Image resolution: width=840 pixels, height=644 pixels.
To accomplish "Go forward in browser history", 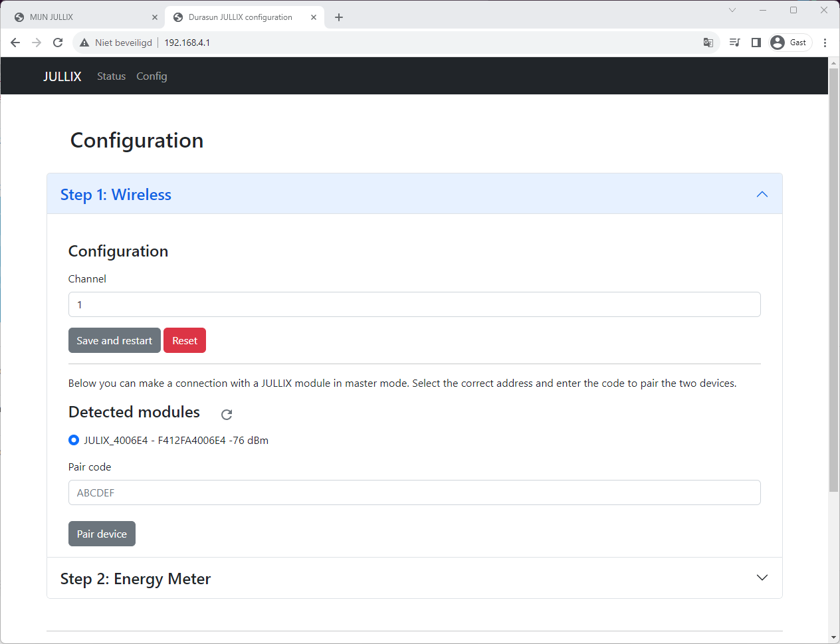I will tap(37, 43).
